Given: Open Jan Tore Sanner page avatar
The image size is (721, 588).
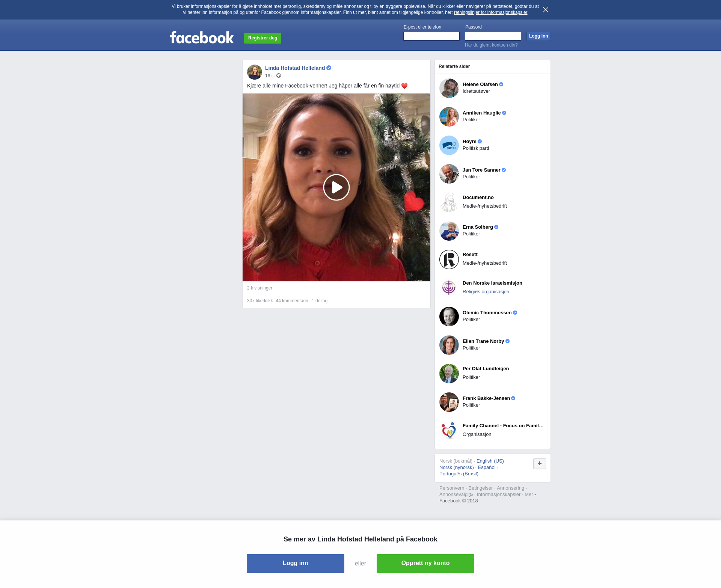Looking at the screenshot, I should pos(449,174).
